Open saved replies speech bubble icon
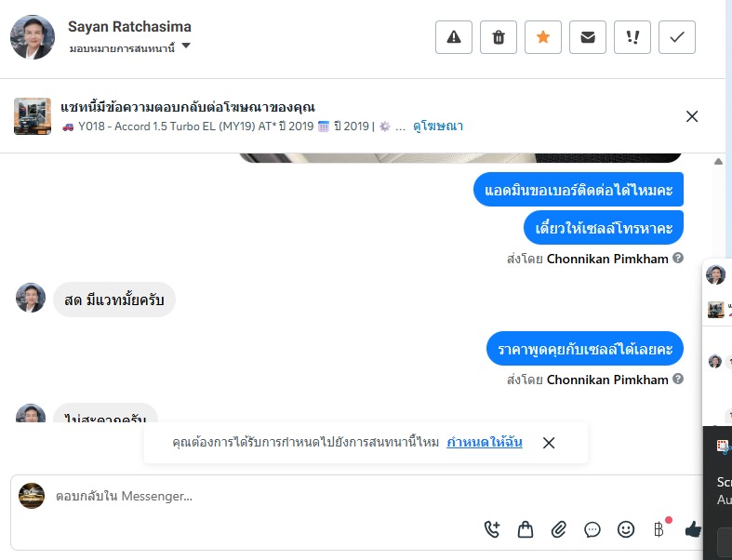This screenshot has height=560, width=732. pos(592,529)
